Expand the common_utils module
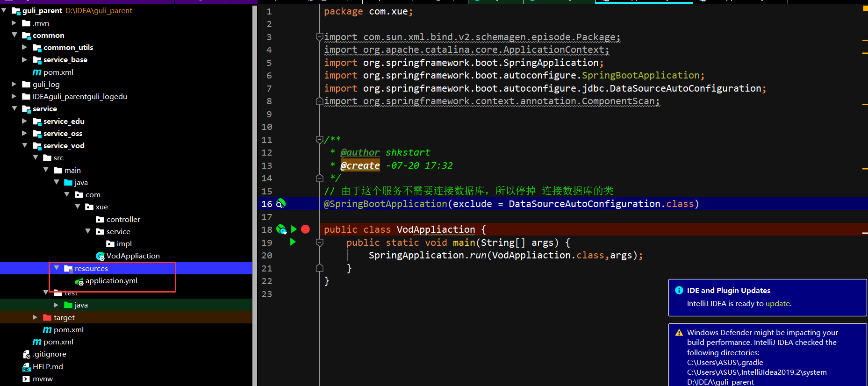868x386 pixels. 25,47
